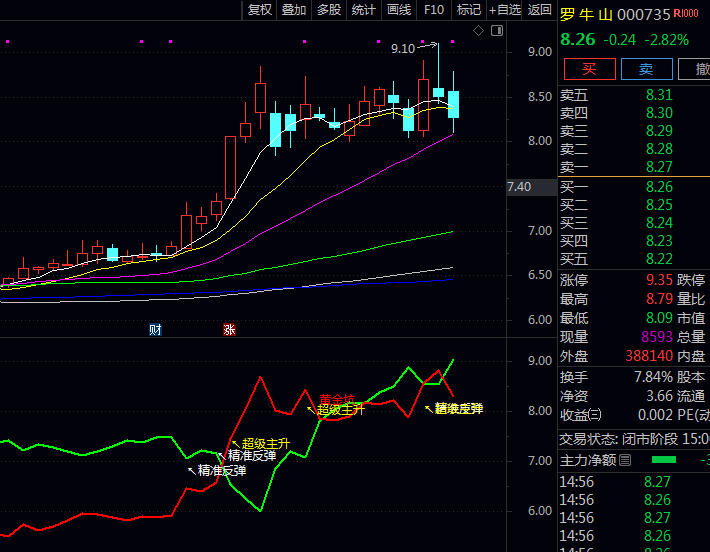
Task: Click the last 精准反弹 signal on right
Action: click(459, 408)
